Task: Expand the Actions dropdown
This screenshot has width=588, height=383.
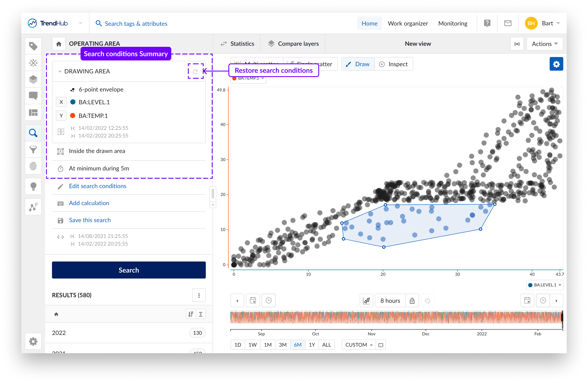Action: pyautogui.click(x=545, y=44)
